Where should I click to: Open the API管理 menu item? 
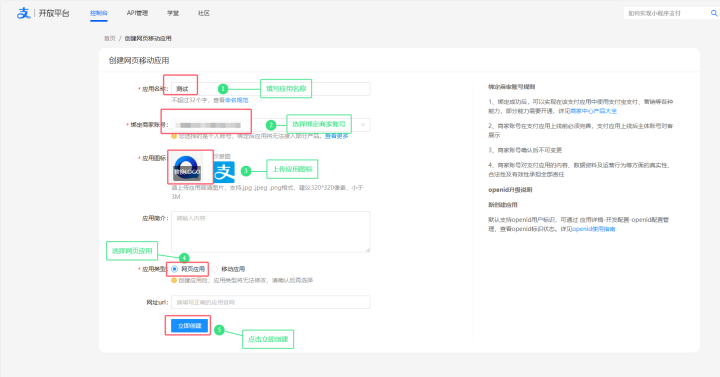137,13
